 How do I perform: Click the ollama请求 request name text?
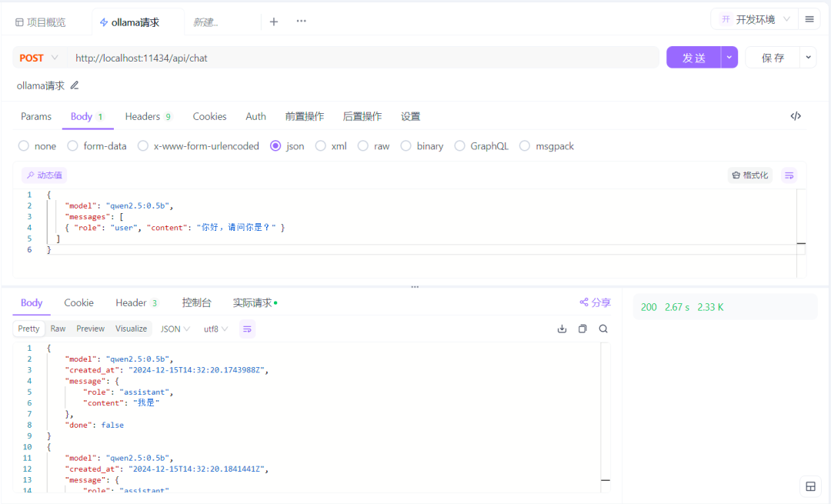[40, 86]
